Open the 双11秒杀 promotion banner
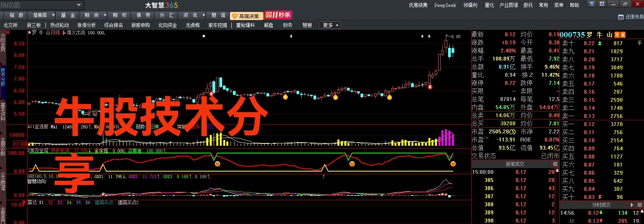This screenshot has width=644, height=224. (278, 15)
